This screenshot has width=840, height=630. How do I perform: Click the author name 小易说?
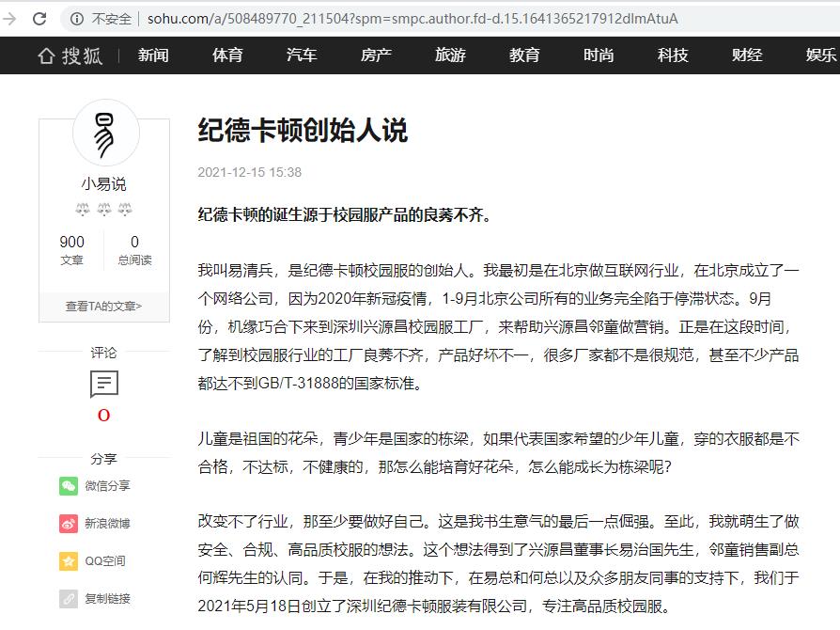[104, 183]
